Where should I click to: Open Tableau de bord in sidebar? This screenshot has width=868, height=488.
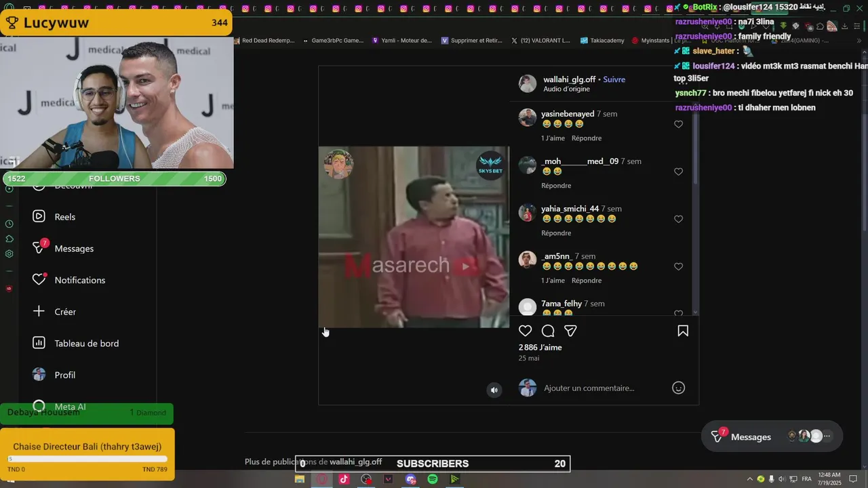pyautogui.click(x=76, y=343)
